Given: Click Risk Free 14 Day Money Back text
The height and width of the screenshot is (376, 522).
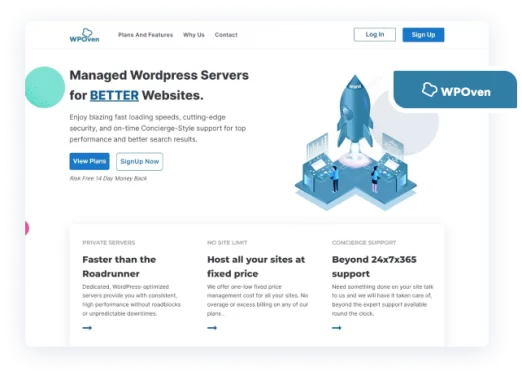Looking at the screenshot, I should point(108,179).
